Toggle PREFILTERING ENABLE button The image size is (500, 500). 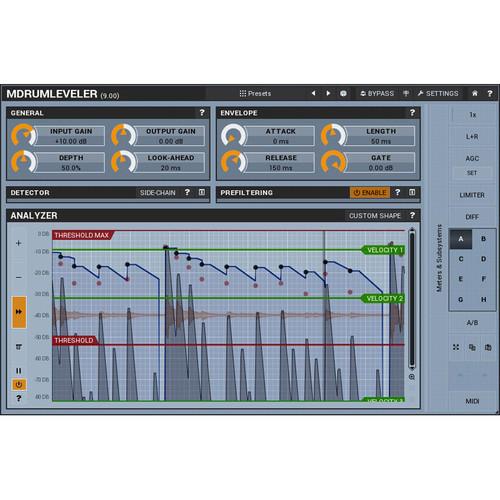370,193
